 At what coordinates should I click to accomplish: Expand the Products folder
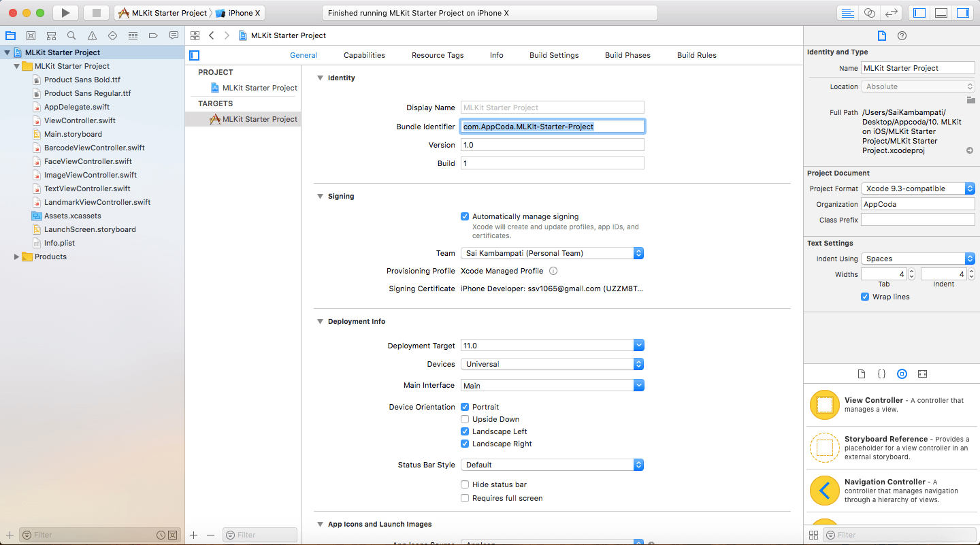[x=17, y=257]
